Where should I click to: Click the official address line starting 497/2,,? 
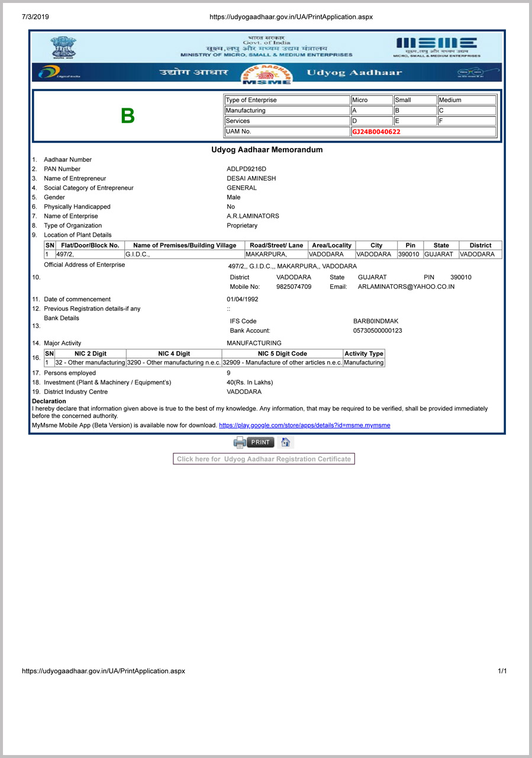tap(292, 266)
